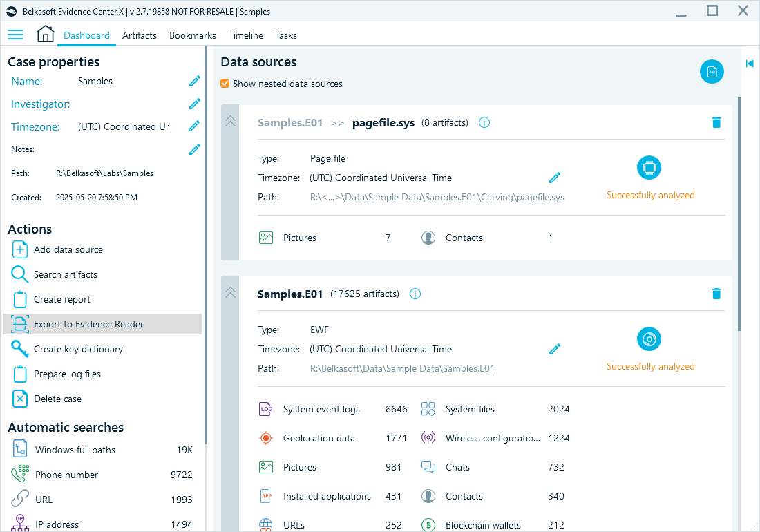The image size is (760, 532).
Task: Click Prepare log files action
Action: point(102,374)
